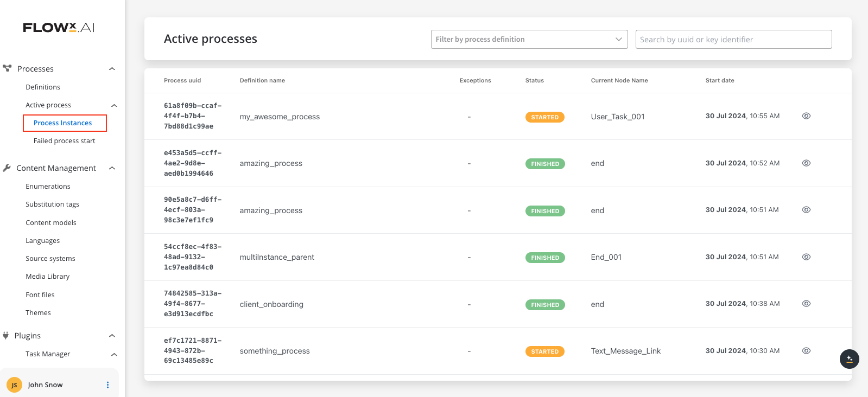Open Enumerations menu item
868x397 pixels.
tap(48, 187)
